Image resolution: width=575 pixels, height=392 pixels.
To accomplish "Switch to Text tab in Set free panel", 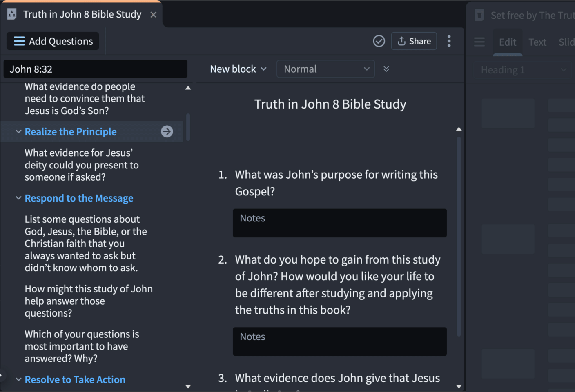I will click(x=537, y=42).
